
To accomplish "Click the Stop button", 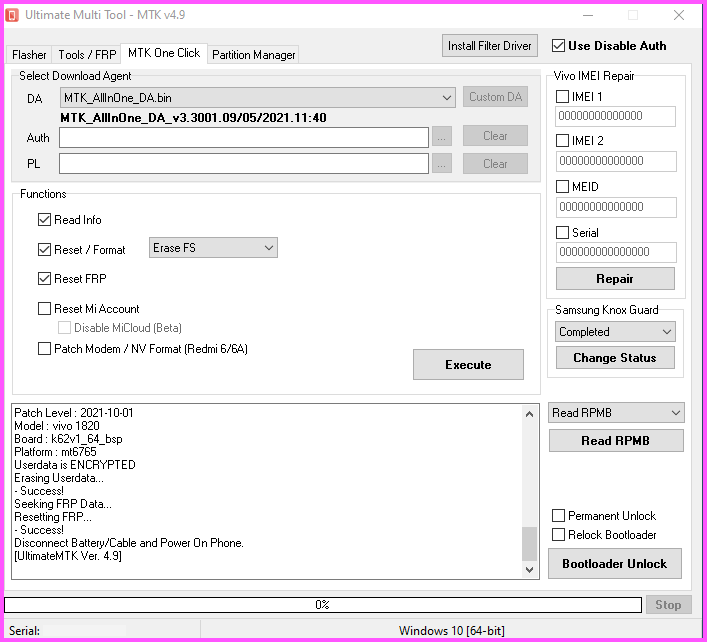I will (x=668, y=605).
